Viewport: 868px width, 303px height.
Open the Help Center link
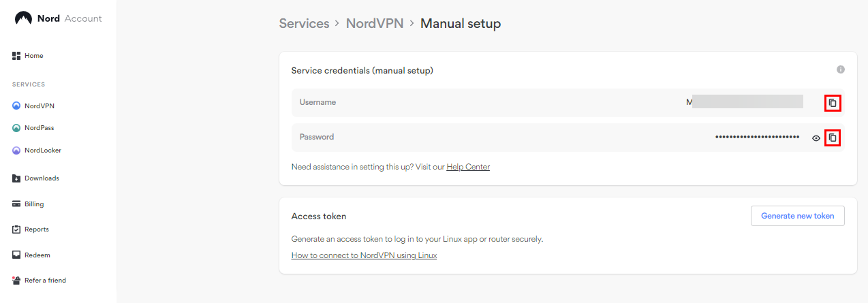click(x=468, y=167)
